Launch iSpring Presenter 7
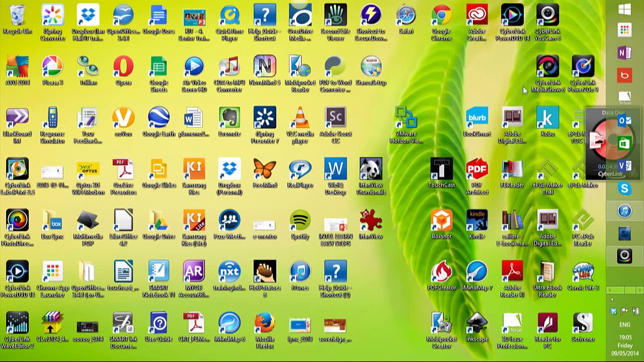 point(265,118)
